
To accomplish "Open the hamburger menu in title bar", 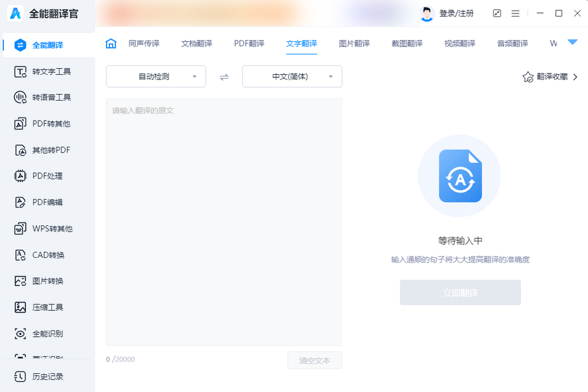I will click(x=516, y=13).
